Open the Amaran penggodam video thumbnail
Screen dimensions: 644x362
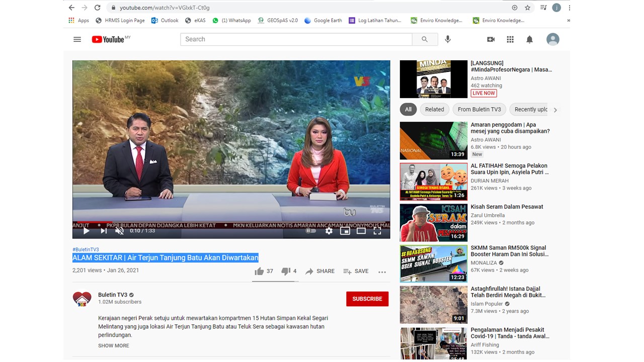pos(434,141)
